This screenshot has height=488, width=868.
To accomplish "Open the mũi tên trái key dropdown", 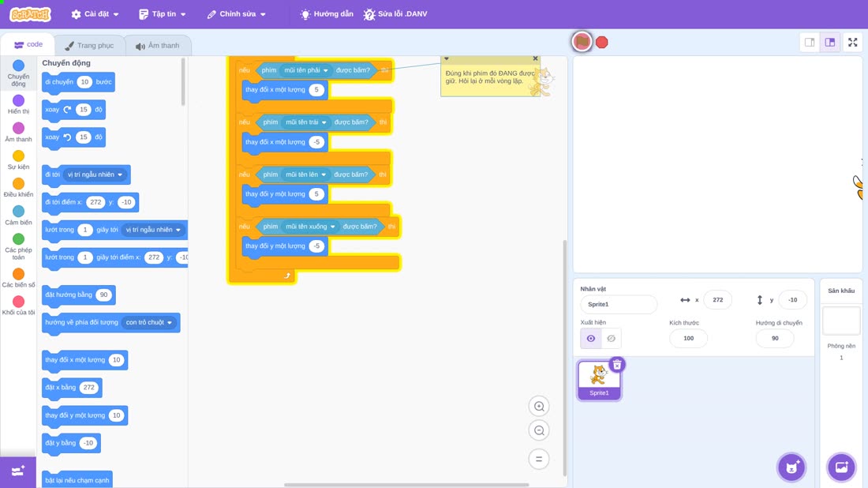I will coord(305,122).
